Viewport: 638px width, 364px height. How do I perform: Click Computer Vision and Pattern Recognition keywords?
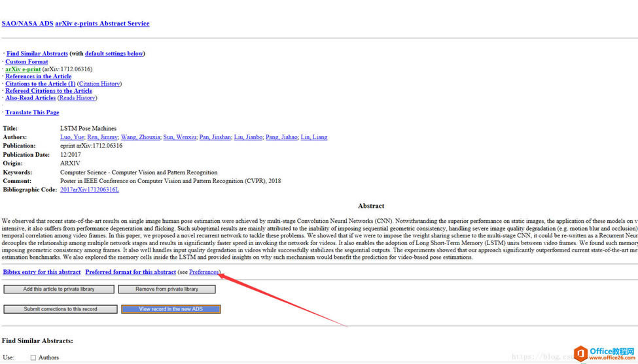(139, 173)
